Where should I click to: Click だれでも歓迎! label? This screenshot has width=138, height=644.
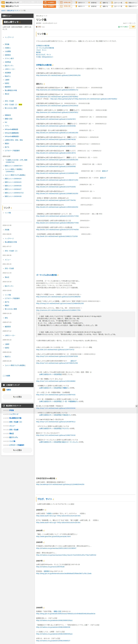tap(124, 27)
